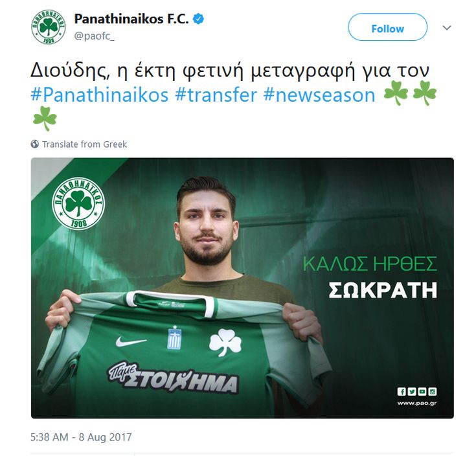Viewport: 476px width, 456px height.
Task: Click the white shamrock on the jersey
Action: (x=225, y=342)
